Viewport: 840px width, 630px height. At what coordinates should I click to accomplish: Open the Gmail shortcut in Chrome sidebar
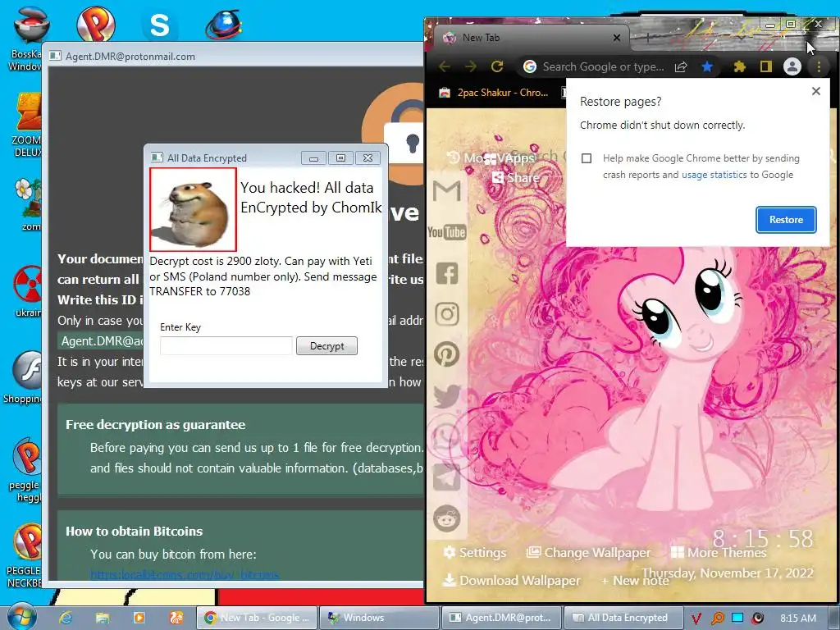click(x=447, y=190)
